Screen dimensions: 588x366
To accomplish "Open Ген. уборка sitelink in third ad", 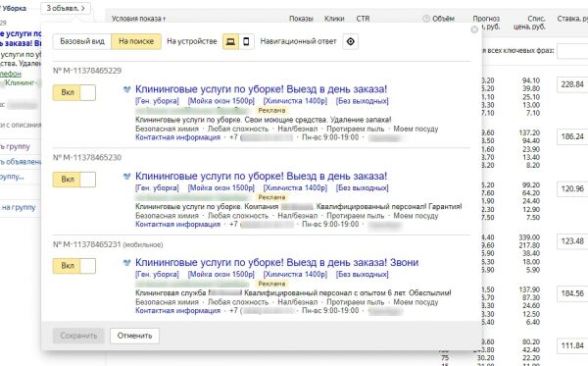I will coord(157,274).
